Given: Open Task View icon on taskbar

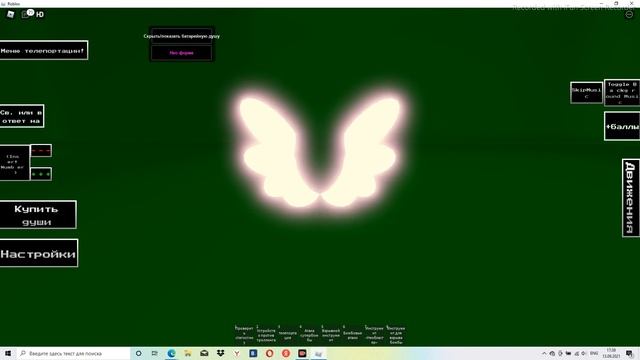Looking at the screenshot, I should 155,353.
